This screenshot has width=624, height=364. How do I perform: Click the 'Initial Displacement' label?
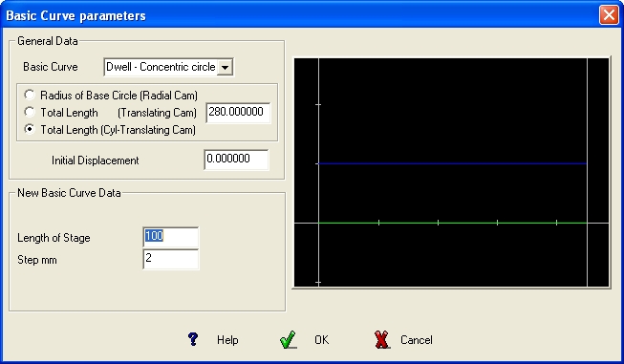tap(96, 161)
